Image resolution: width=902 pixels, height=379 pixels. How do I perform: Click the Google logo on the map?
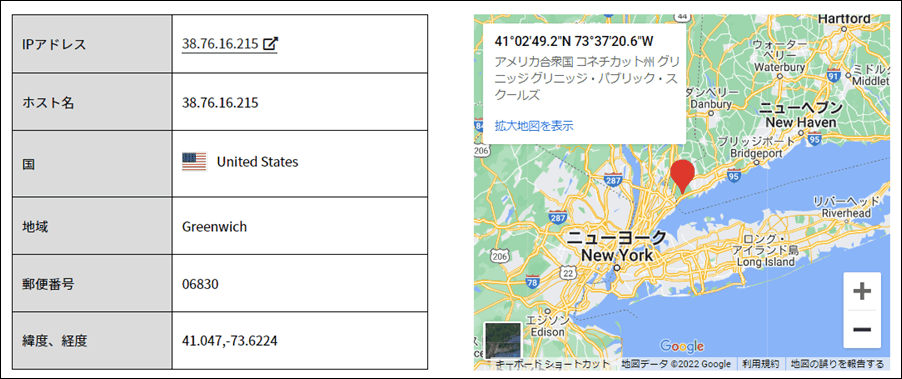(682, 346)
